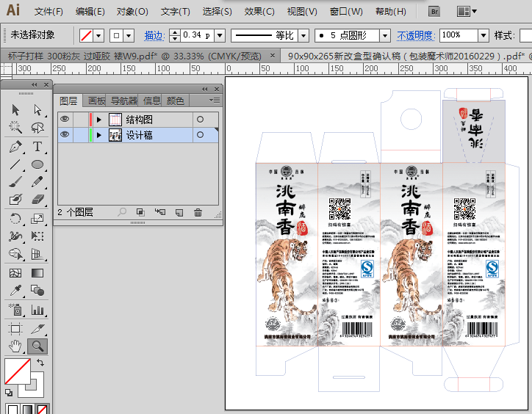Open the 窗口(W) menu
The width and height of the screenshot is (532, 414).
click(x=346, y=12)
